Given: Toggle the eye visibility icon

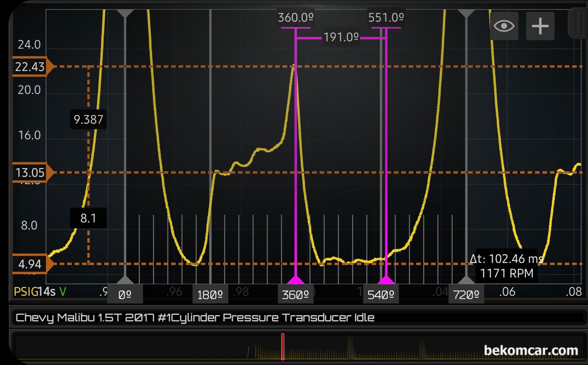Looking at the screenshot, I should click(504, 26).
